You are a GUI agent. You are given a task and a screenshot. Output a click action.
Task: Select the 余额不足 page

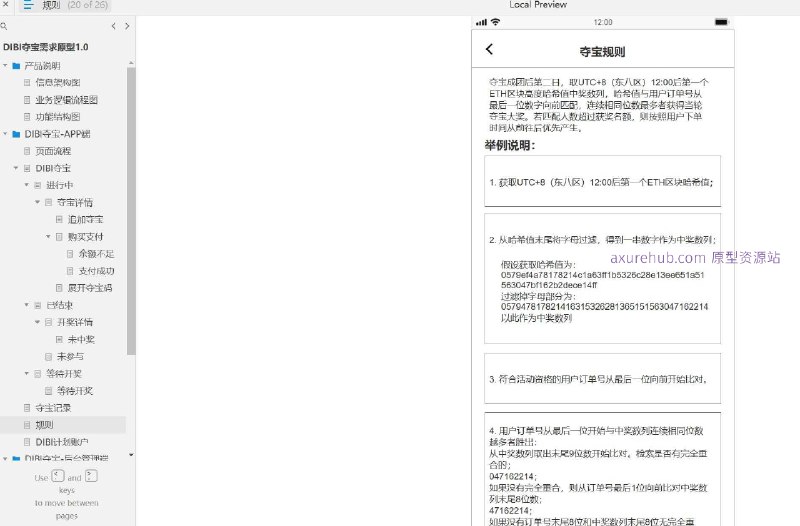coord(96,254)
